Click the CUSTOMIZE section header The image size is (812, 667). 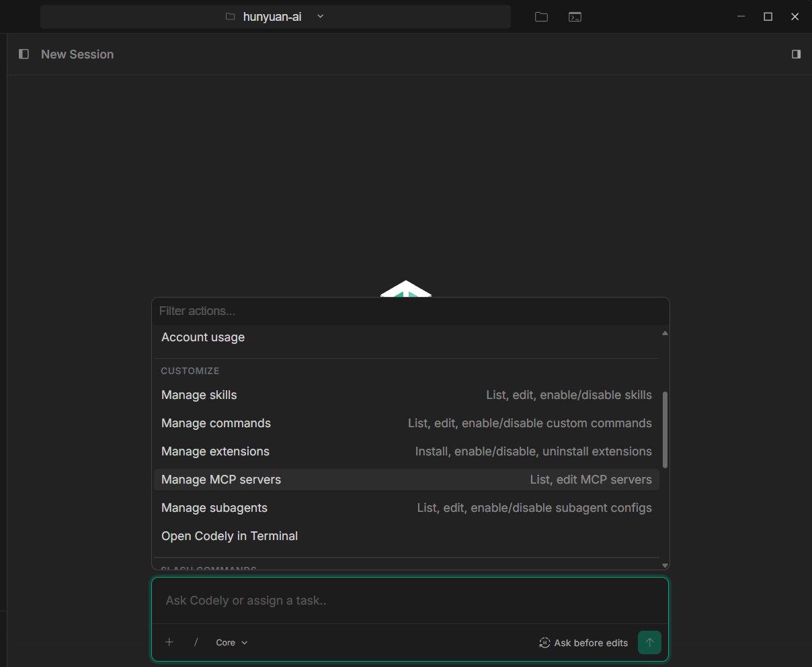coord(190,371)
